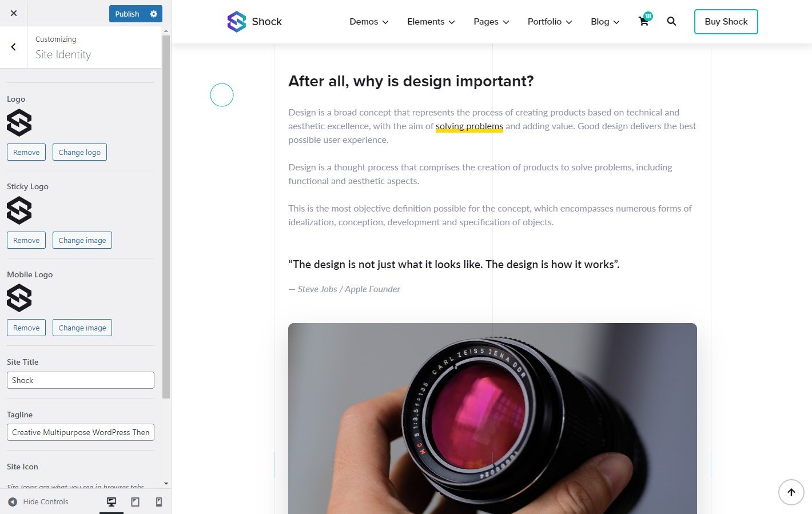Viewport: 812px width, 514px height.
Task: Click the Buy Shock button
Action: coord(726,22)
